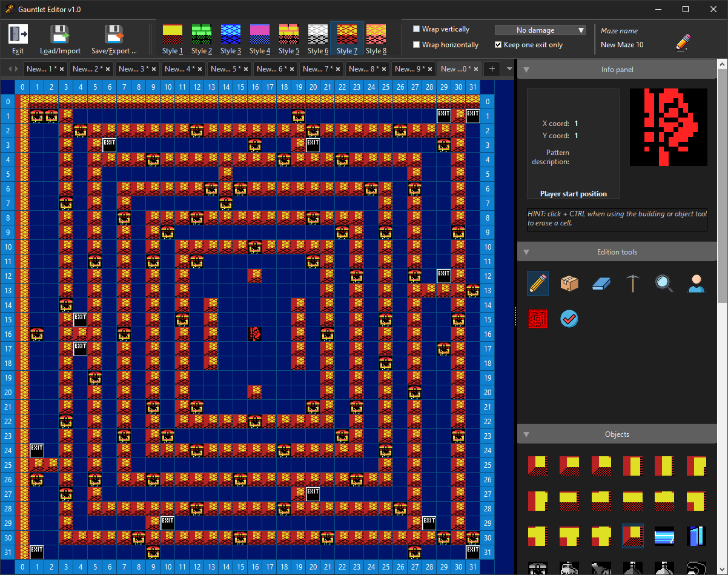Screen dimensions: 728x575
Task: Click the maze name 'New Maze 10'
Action: pyautogui.click(x=622, y=45)
